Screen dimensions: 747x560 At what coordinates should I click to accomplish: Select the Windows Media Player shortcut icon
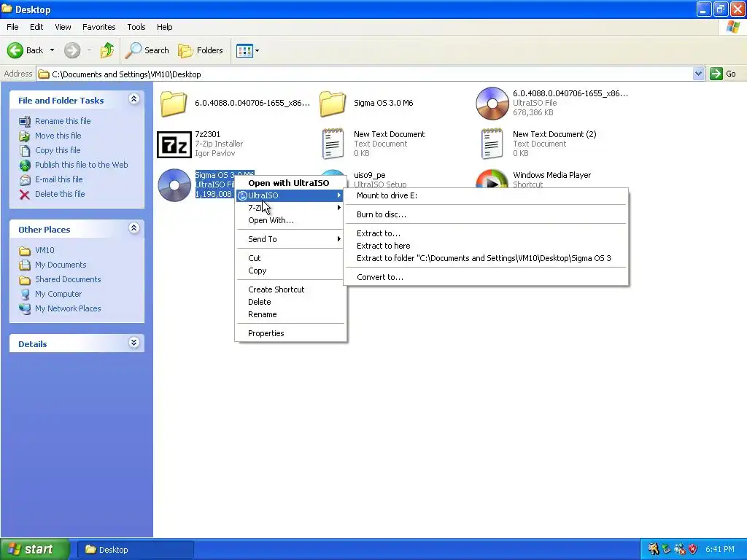(492, 179)
